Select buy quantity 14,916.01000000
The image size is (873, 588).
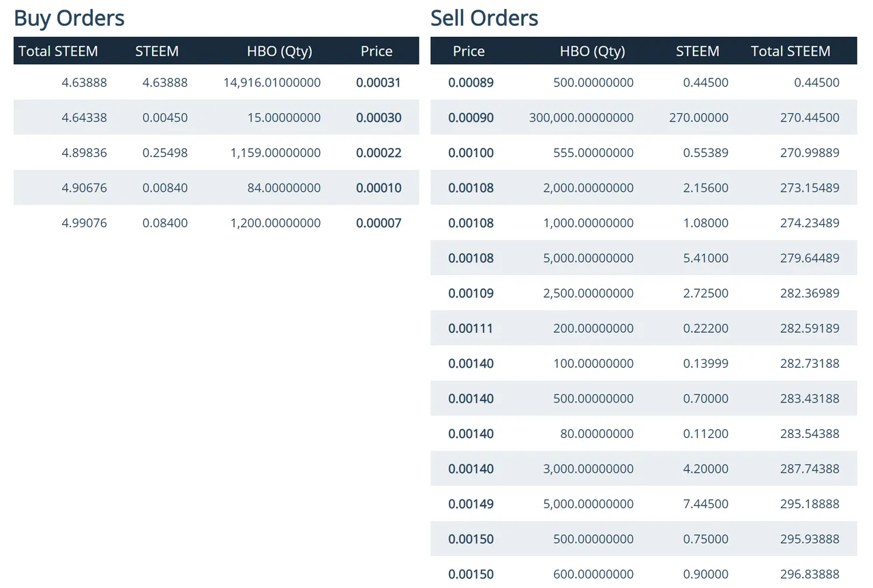click(272, 83)
